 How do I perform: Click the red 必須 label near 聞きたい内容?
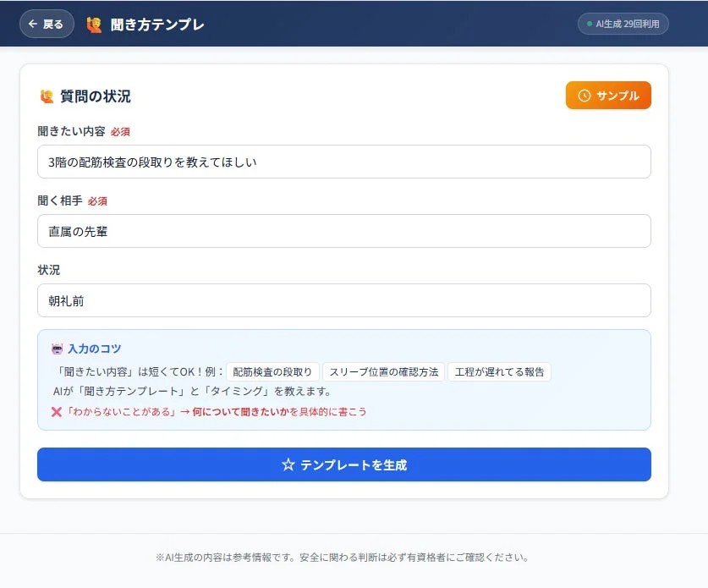pos(119,132)
